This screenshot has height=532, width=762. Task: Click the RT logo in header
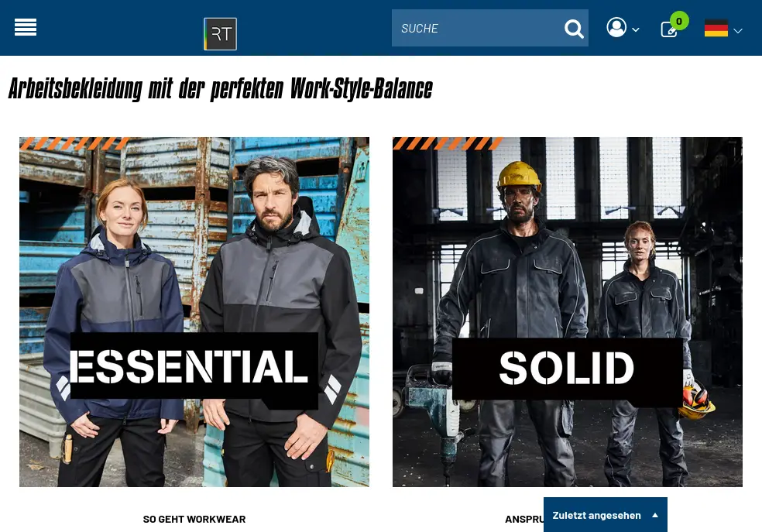point(220,34)
